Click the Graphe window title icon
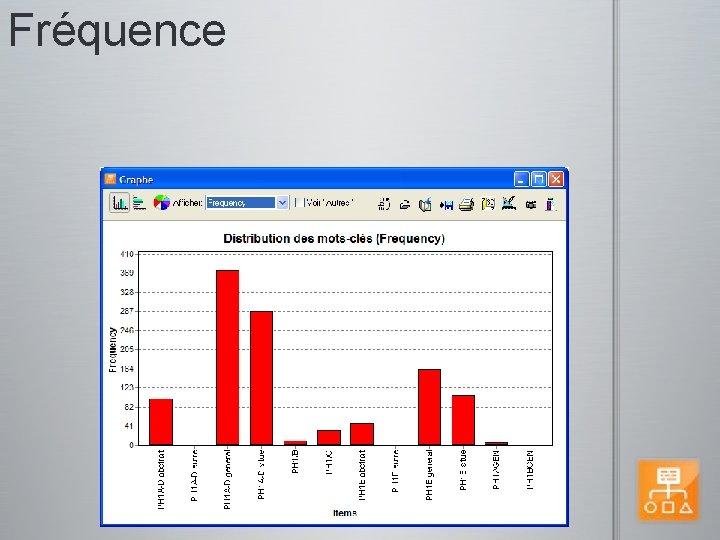 coord(110,179)
